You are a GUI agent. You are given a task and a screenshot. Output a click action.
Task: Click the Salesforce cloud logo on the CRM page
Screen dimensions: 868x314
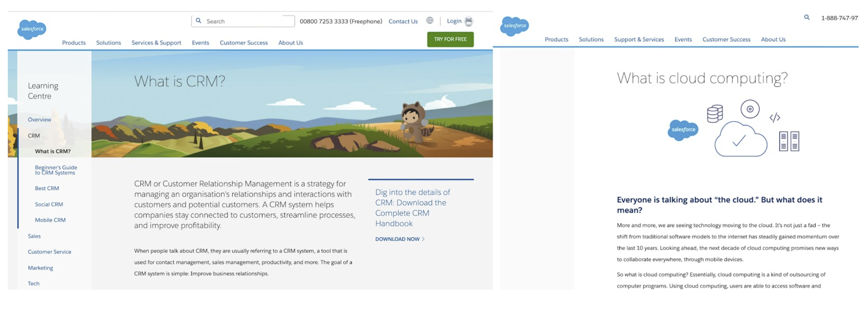(32, 29)
